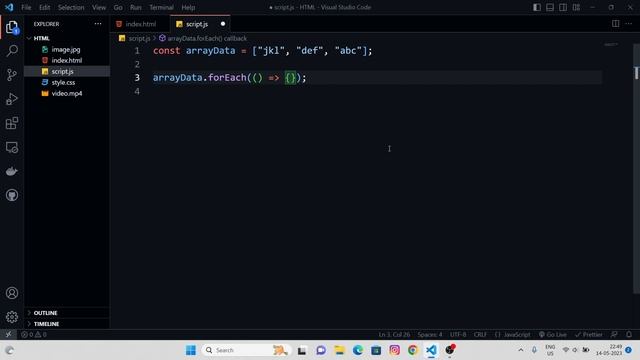Click Ln 3, Col 26 cursor position
The image size is (640, 360).
[394, 334]
